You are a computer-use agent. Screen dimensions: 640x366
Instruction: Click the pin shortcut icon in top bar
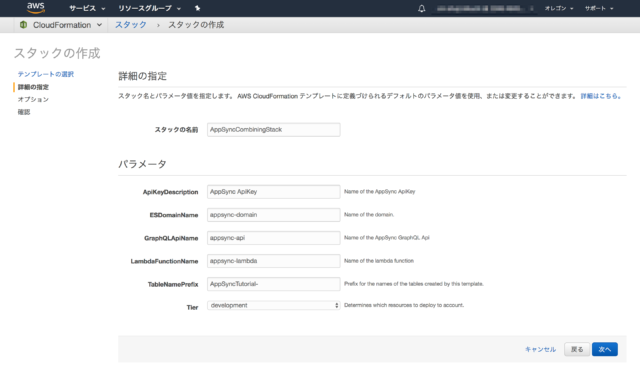pyautogui.click(x=198, y=8)
